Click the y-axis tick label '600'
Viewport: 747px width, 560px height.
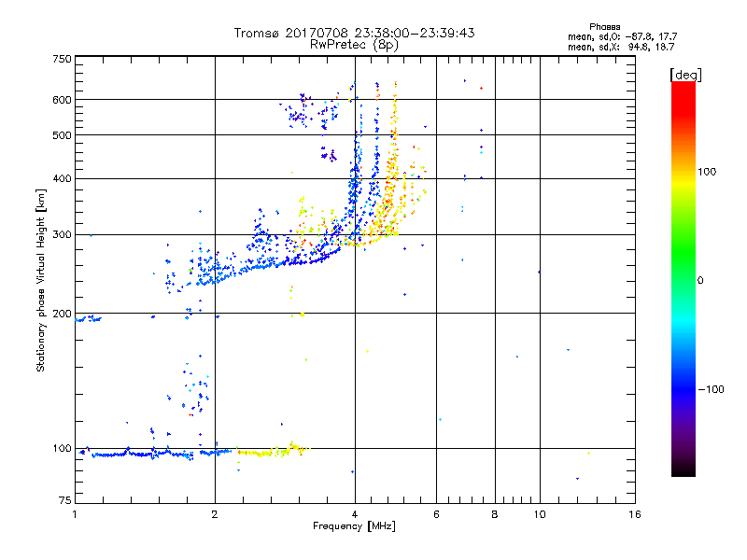[x=62, y=100]
